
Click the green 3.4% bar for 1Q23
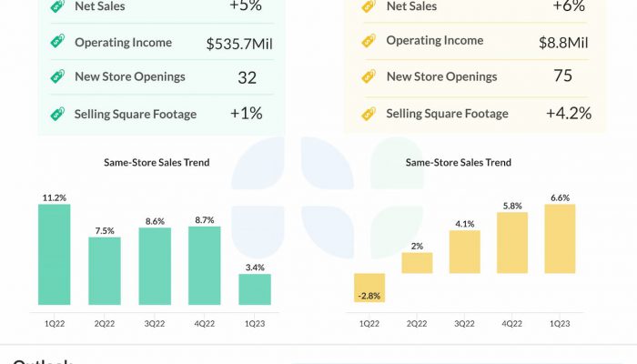(255, 288)
